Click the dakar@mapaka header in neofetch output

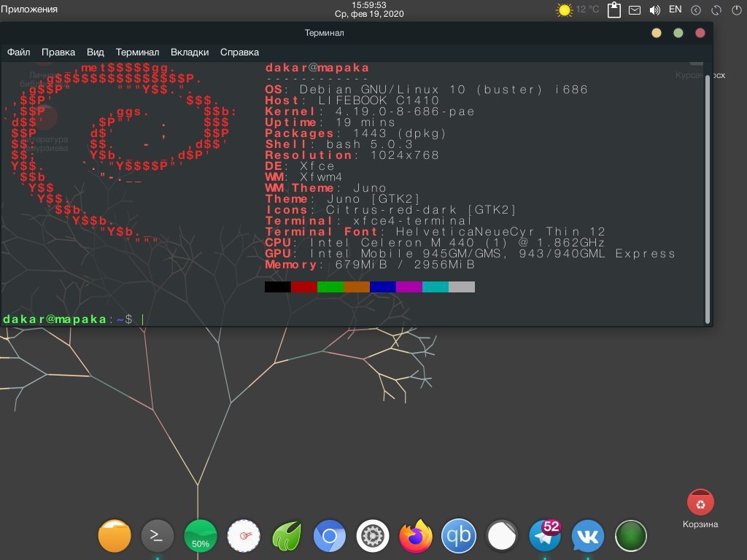(x=317, y=68)
